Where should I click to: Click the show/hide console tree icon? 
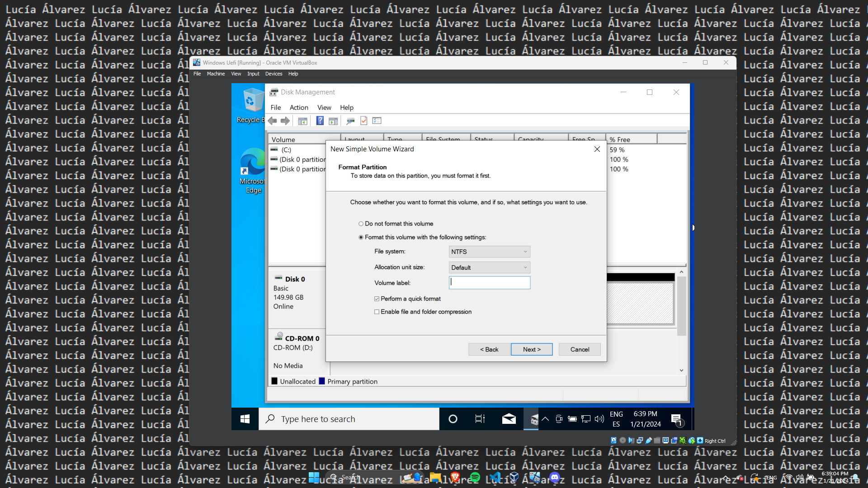(302, 121)
